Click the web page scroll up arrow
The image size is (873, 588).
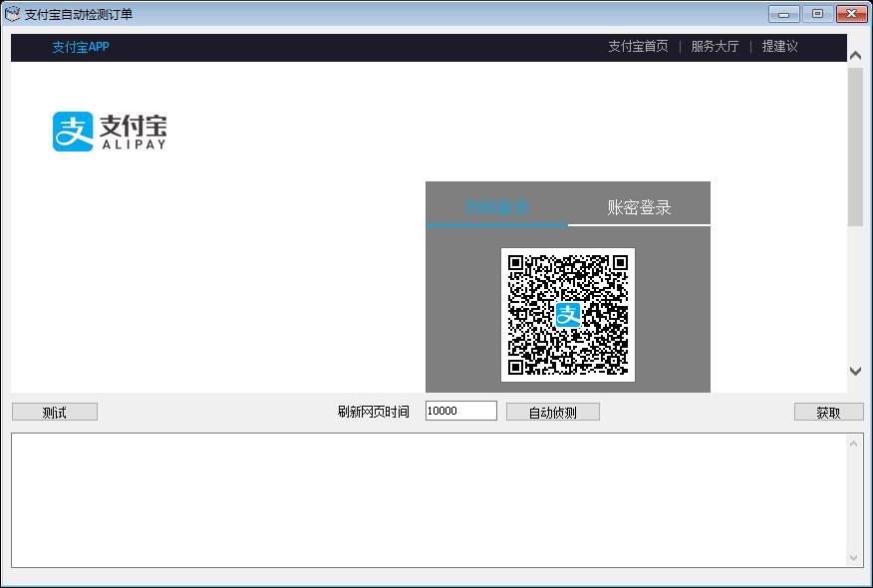coord(856,55)
